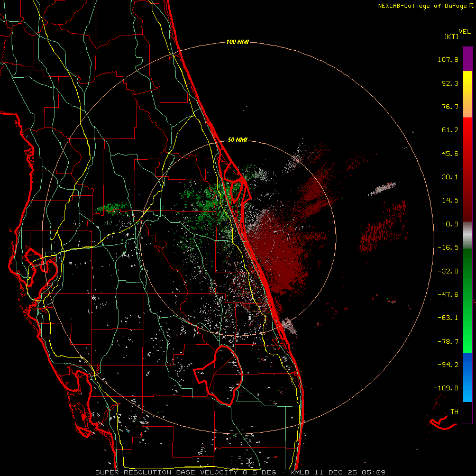Click the TH legend label
The width and height of the screenshot is (476, 476).
point(454,412)
